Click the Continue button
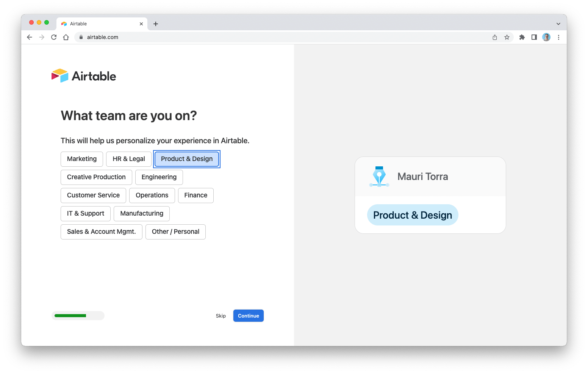This screenshot has height=374, width=588. click(x=248, y=316)
